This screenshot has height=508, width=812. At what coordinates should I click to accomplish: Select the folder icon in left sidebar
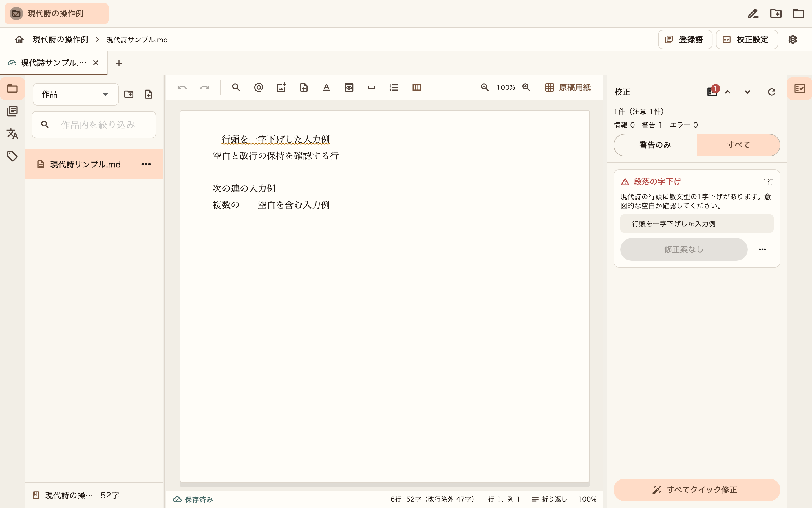(x=12, y=89)
